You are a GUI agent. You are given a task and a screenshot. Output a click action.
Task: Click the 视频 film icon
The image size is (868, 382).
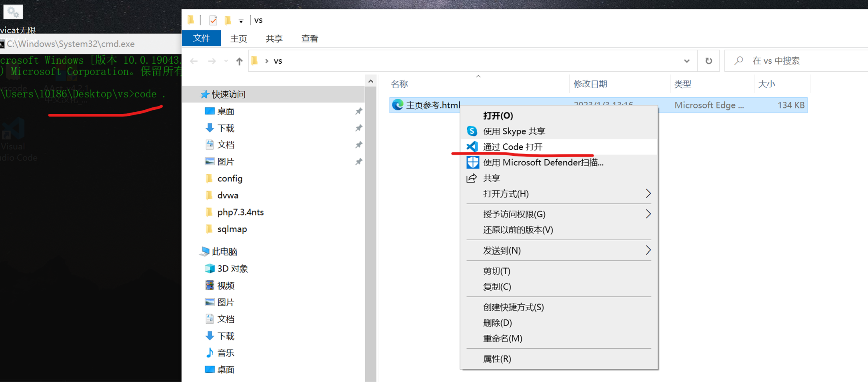click(x=209, y=285)
